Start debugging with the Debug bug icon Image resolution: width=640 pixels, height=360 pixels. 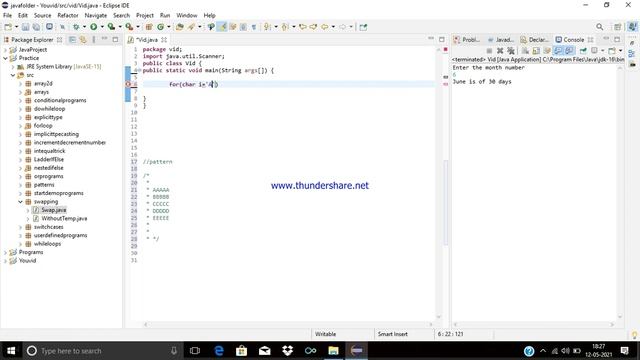(76, 27)
